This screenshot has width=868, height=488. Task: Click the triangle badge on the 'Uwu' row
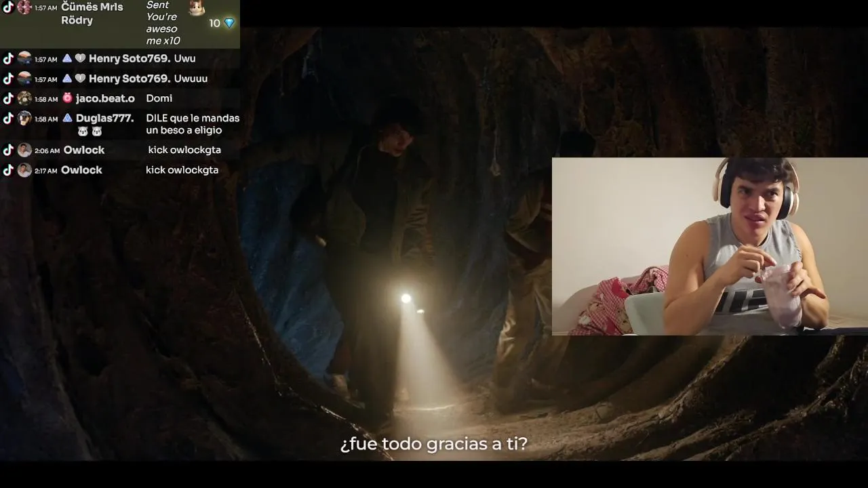click(x=67, y=58)
